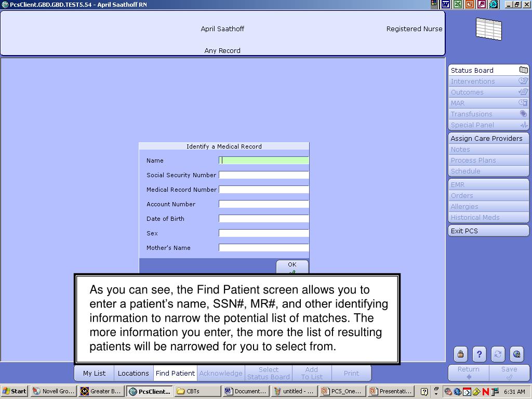Open Status Board from side panel
532x399 pixels.
click(488, 70)
